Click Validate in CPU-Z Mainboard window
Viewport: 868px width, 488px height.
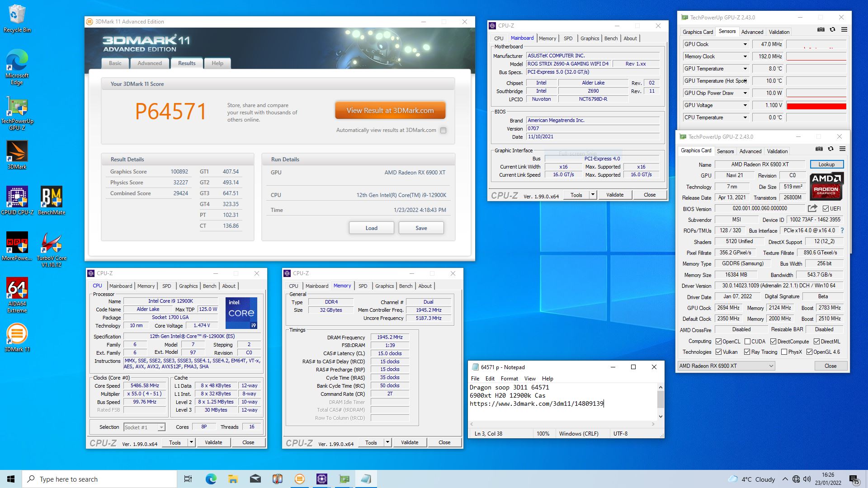pos(614,195)
